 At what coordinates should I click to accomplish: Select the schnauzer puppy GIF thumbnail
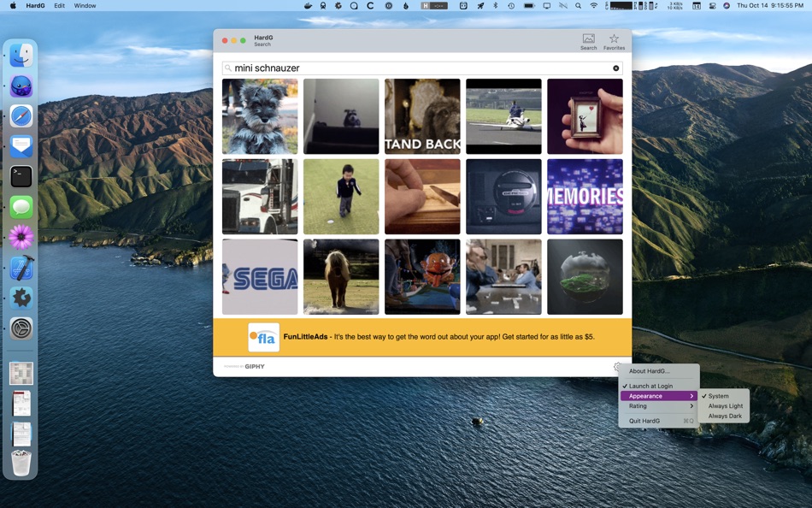[x=260, y=116]
